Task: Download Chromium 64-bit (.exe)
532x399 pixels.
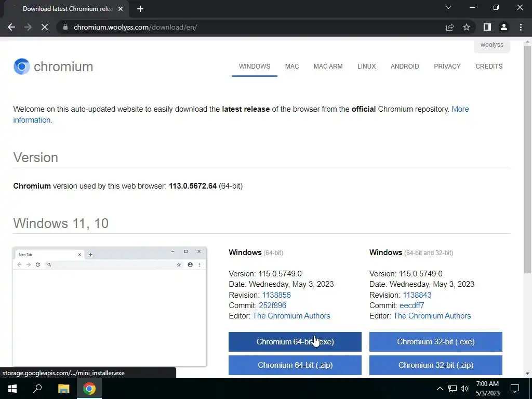Action: [x=295, y=342]
